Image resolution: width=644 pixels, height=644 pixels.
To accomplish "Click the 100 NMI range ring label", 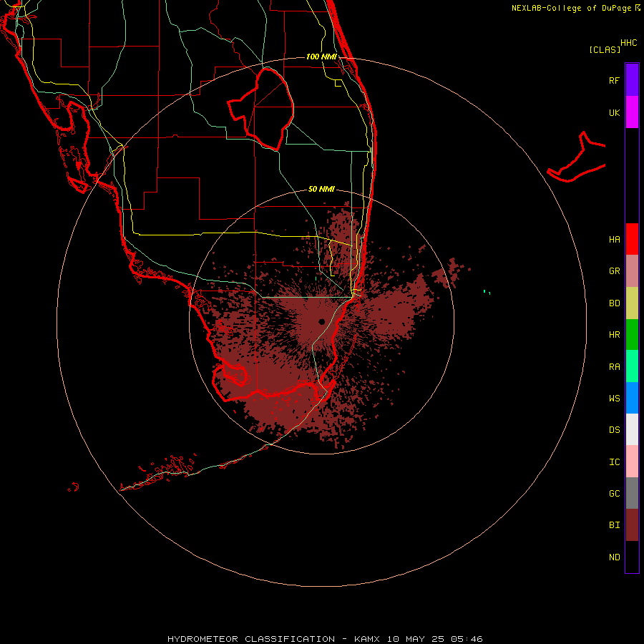I will (321, 57).
